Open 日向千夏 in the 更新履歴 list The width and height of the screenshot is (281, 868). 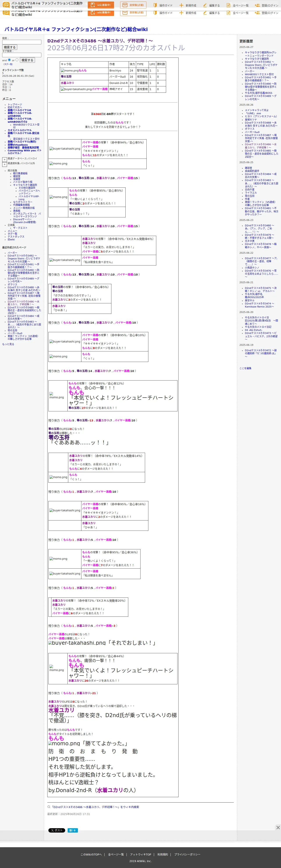tap(250, 189)
